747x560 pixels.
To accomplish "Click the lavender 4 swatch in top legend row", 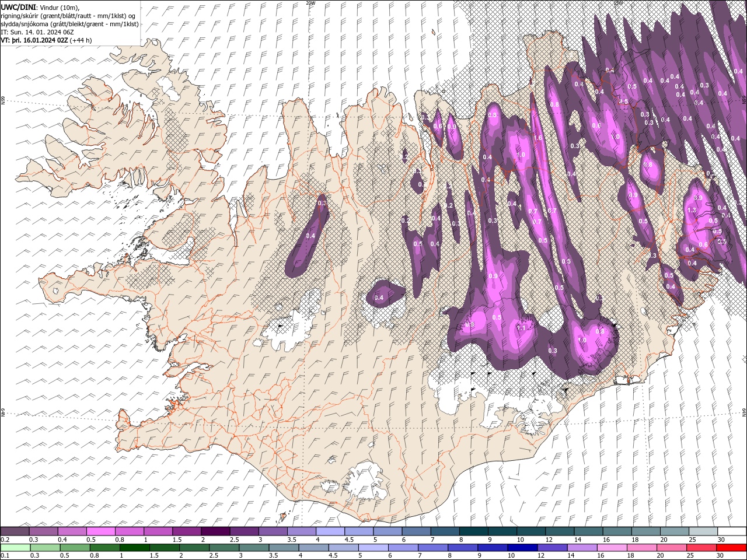I will (x=330, y=531).
